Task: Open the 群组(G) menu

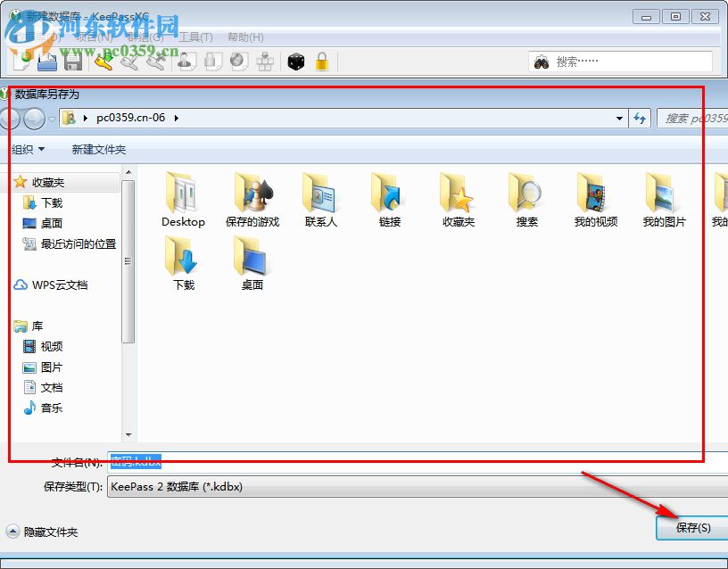Action: (x=145, y=37)
